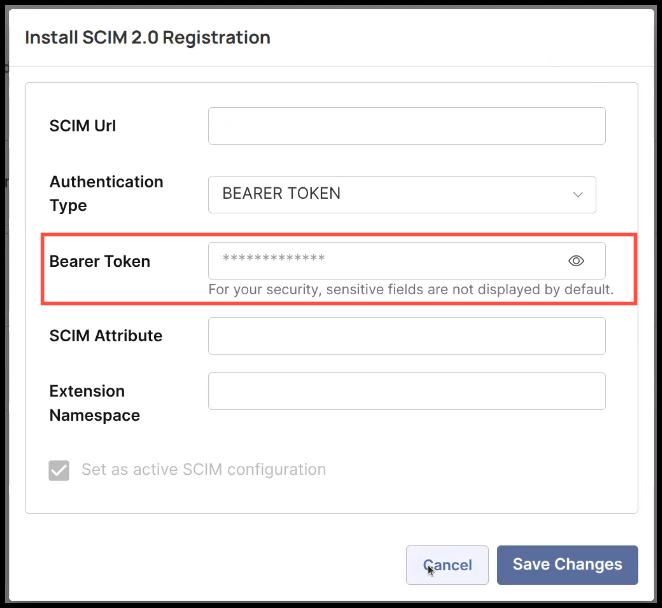Click the 'SCIM Attribute' label
Viewport: 662px width, 608px height.
click(x=105, y=336)
